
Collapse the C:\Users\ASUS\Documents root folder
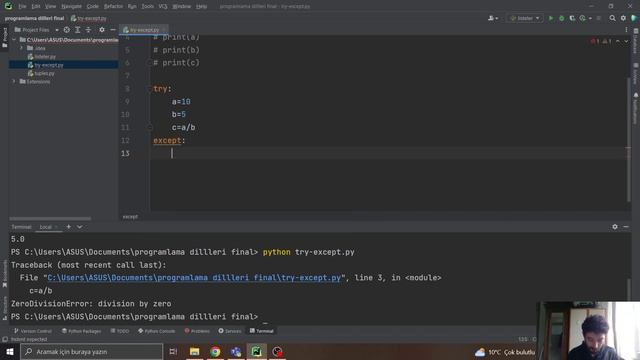(x=14, y=40)
